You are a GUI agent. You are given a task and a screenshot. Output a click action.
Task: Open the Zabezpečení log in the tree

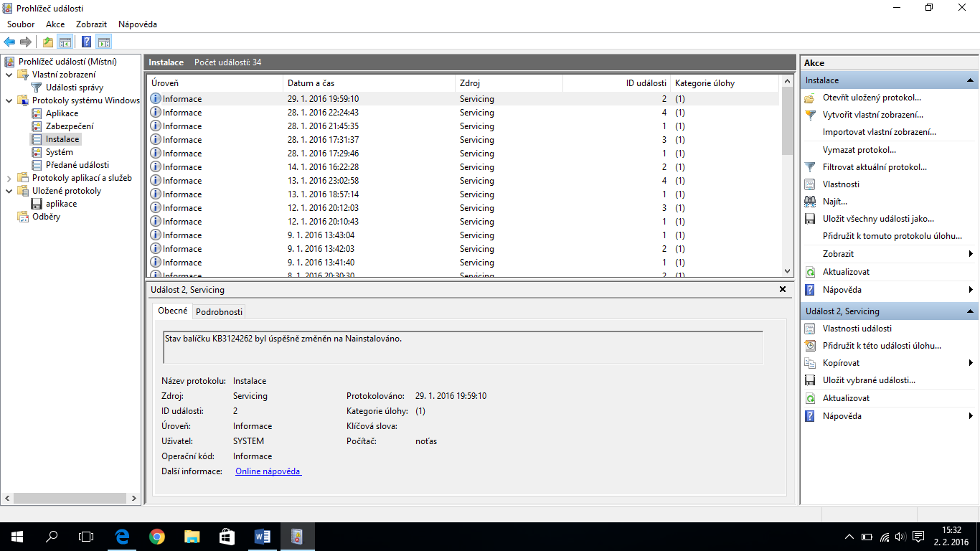point(70,126)
